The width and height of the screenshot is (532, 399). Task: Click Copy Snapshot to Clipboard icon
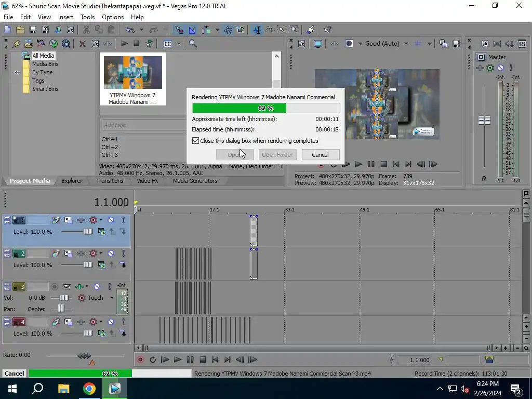pyautogui.click(x=443, y=44)
